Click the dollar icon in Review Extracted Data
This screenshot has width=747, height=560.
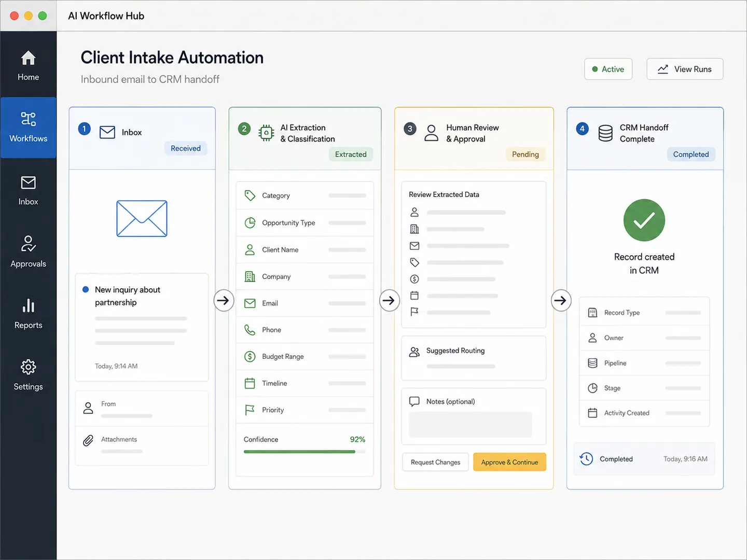point(414,279)
